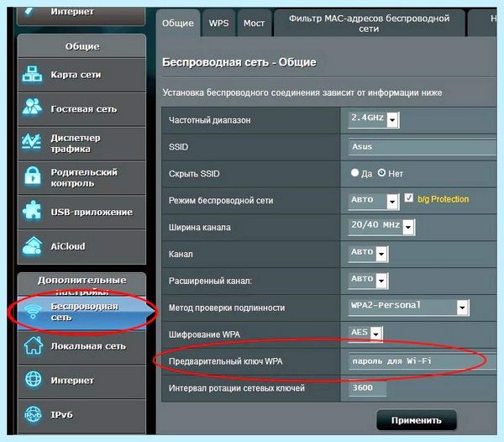The width and height of the screenshot is (504, 442).
Task: Open the Родительский контроль menu item label
Action: pyautogui.click(x=84, y=178)
